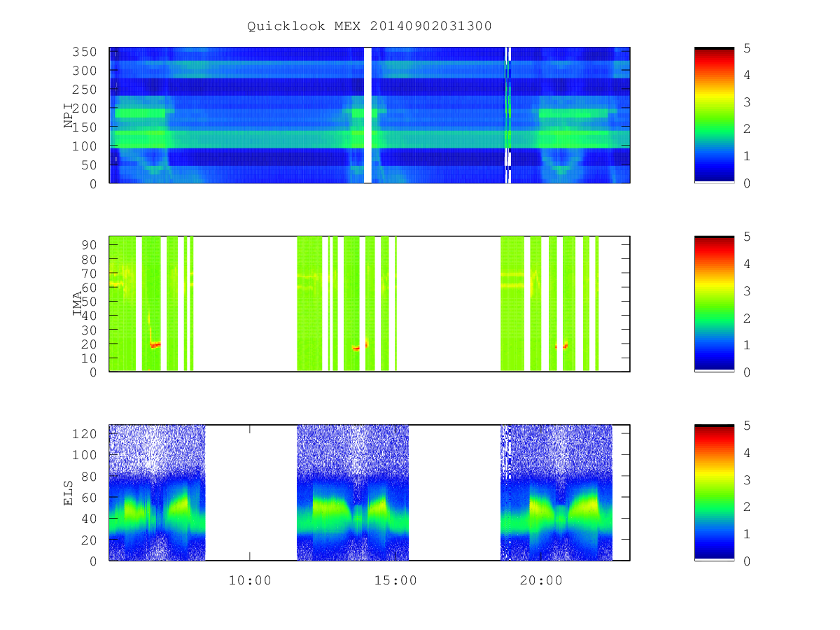Click the 20:00 time axis label
840x630 pixels.
tap(542, 580)
